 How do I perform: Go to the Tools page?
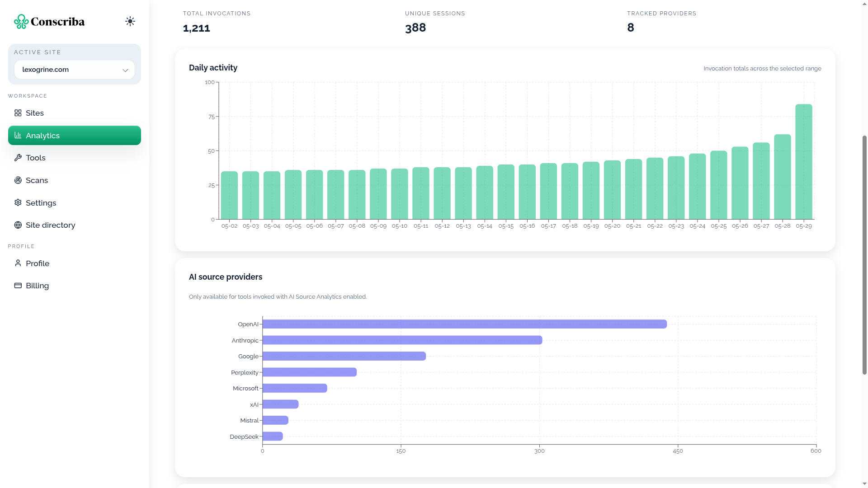75,158
